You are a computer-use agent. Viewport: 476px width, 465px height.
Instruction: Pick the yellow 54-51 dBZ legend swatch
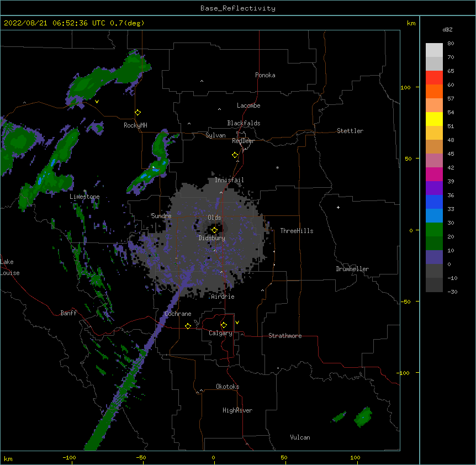[434, 119]
